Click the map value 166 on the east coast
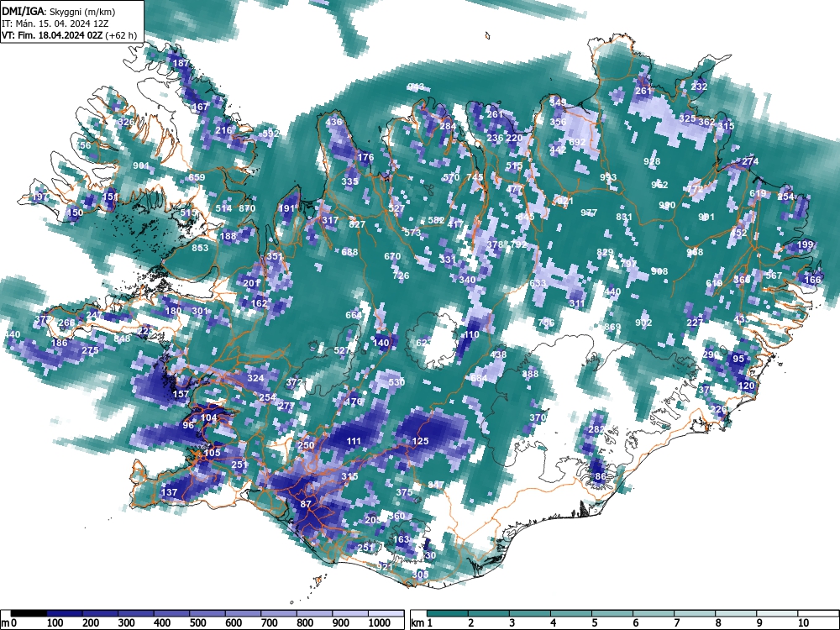Screen dimensions: 840x630 pos(812,279)
